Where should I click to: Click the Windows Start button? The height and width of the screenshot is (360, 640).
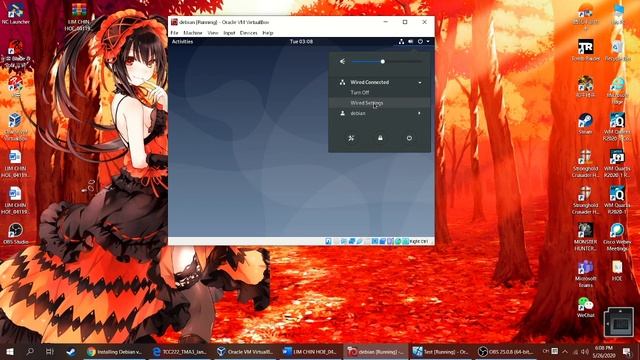point(10,351)
